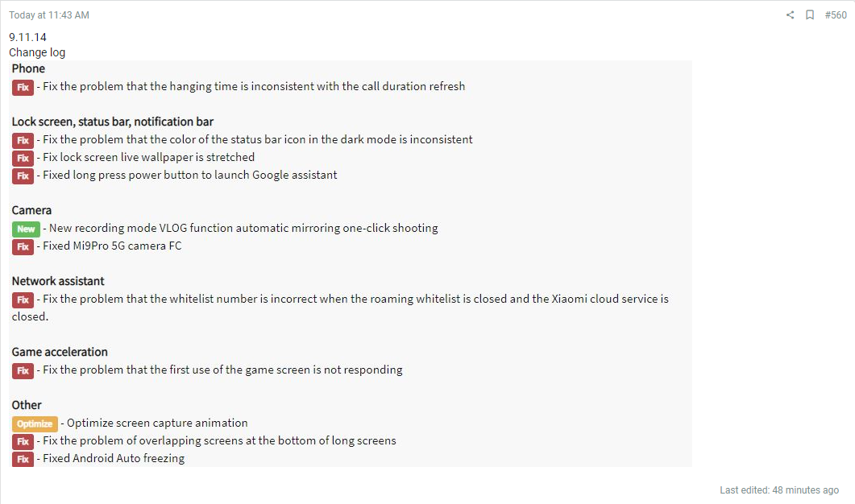Click the Camera section heading

pos(31,210)
